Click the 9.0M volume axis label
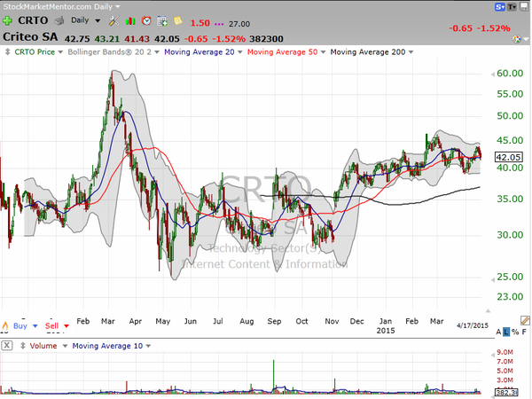This screenshot has height=399, width=532. [x=505, y=352]
